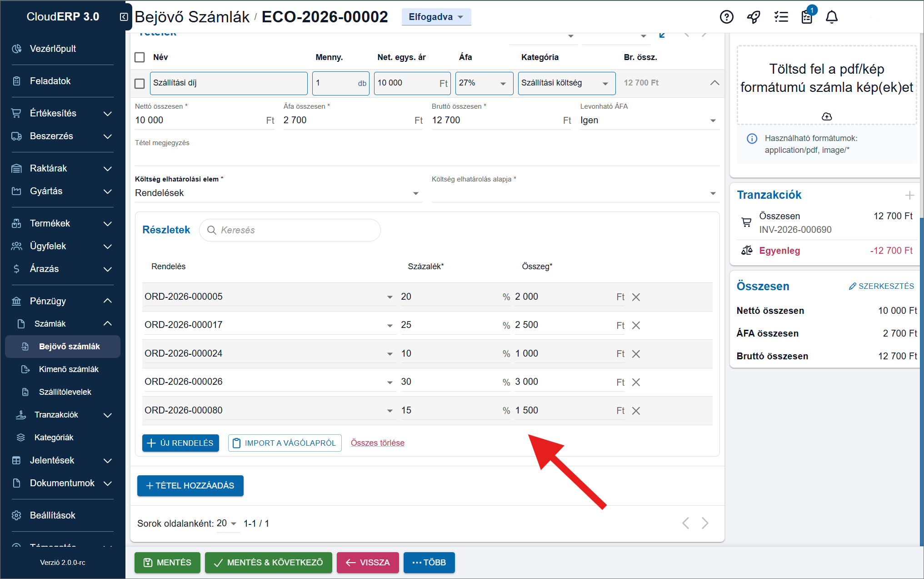Open clipboard icon with badge 1
The height and width of the screenshot is (579, 924).
pyautogui.click(x=807, y=17)
